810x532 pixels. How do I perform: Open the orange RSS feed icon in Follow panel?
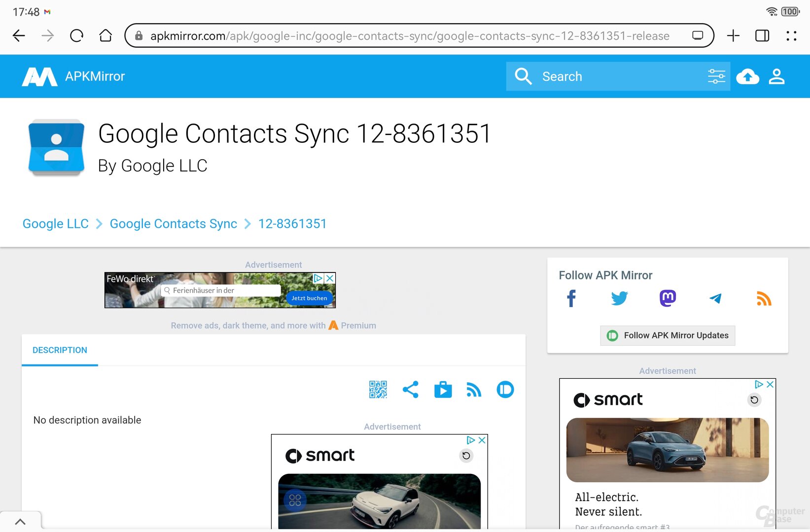pyautogui.click(x=764, y=299)
